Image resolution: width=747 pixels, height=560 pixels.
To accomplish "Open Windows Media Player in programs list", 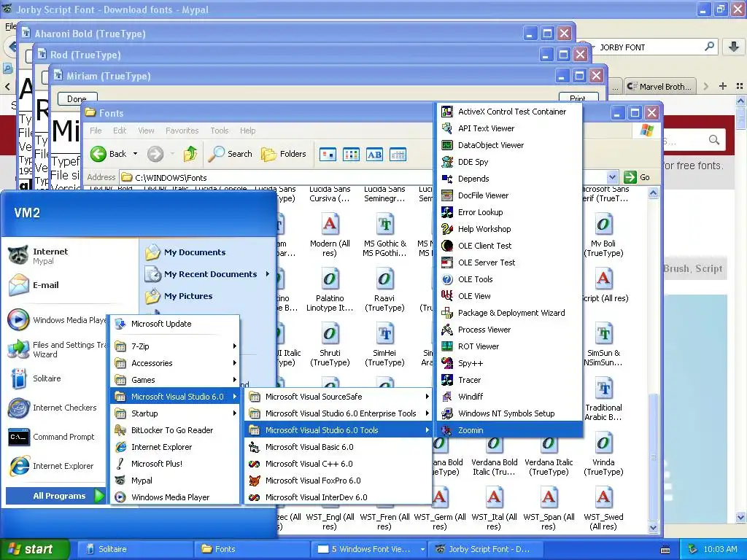I will [175, 497].
